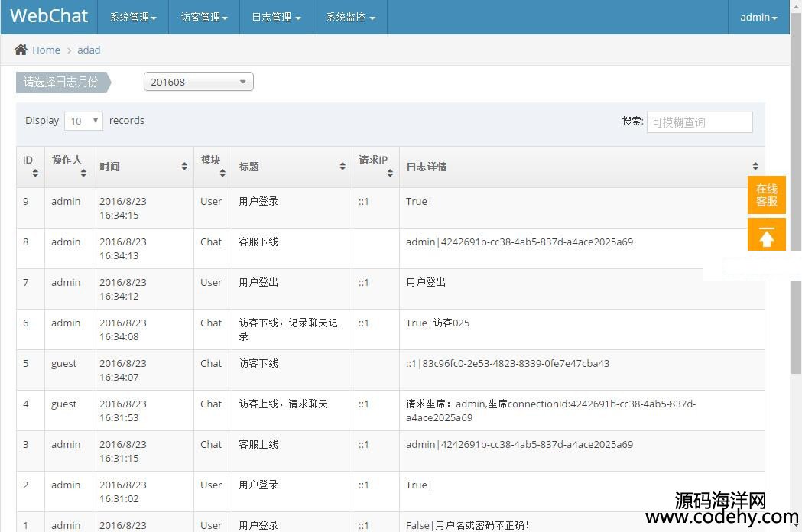Open the 系统监控 menu
The image size is (802, 532).
(350, 17)
